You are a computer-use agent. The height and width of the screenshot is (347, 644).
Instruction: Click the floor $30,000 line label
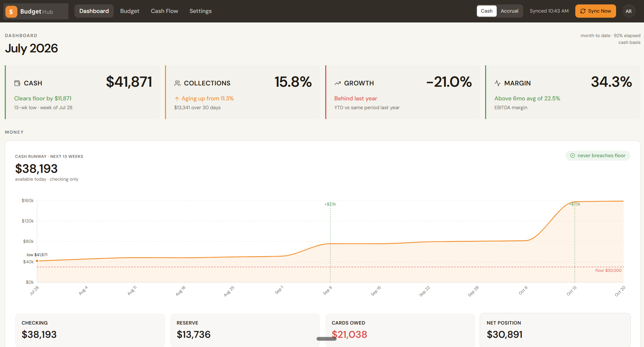pos(608,270)
